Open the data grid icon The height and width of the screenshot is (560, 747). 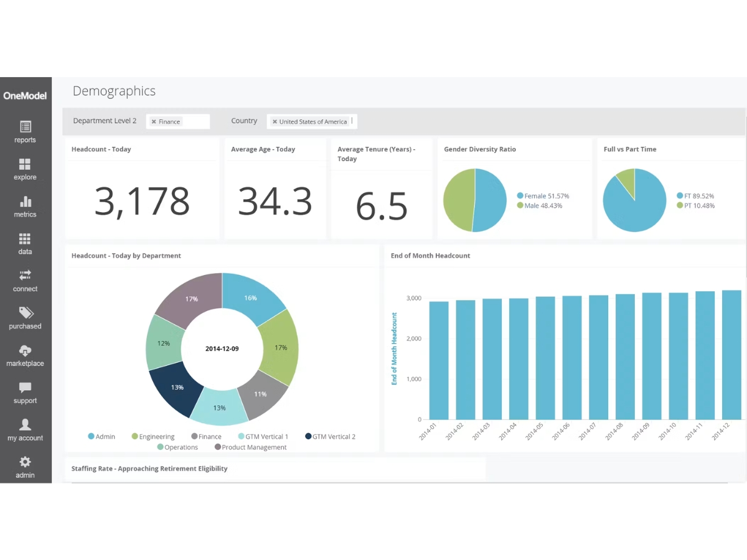25,239
